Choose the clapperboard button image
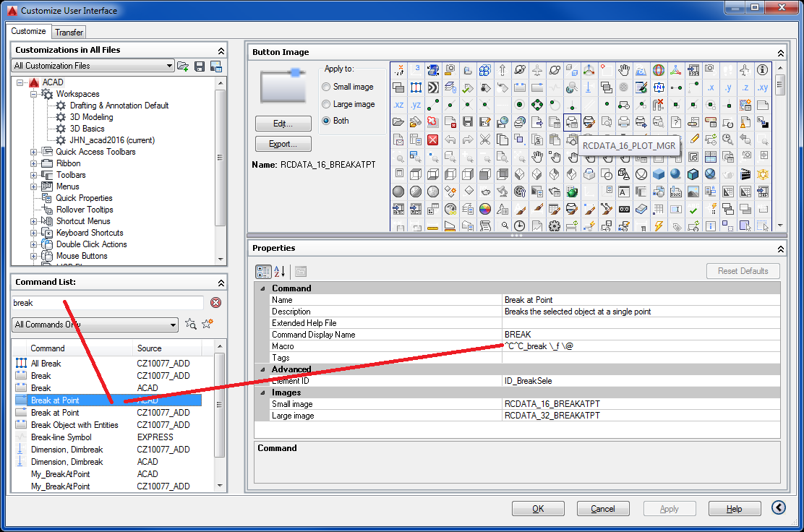 pos(745,174)
